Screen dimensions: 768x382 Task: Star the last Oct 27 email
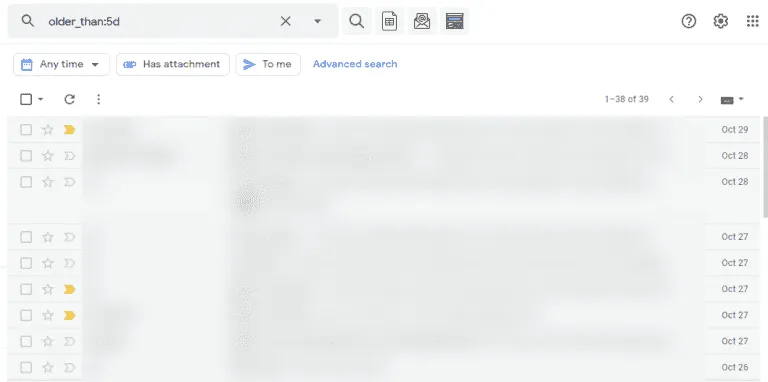pyautogui.click(x=48, y=341)
